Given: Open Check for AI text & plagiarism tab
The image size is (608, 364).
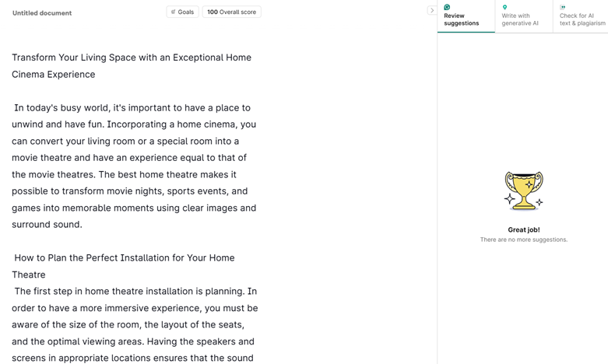Looking at the screenshot, I should click(x=582, y=19).
